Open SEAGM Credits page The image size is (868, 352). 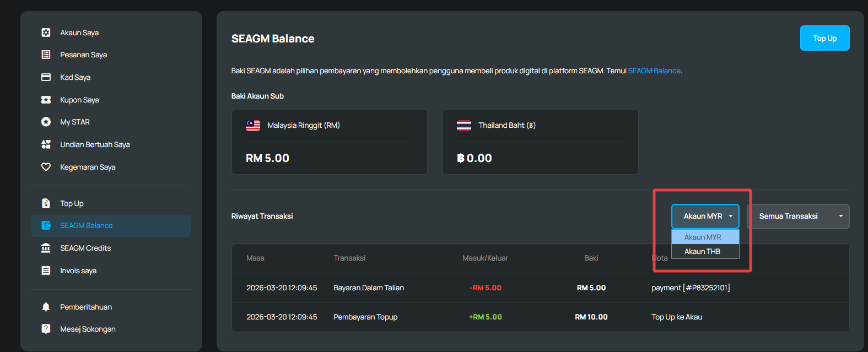[x=112, y=248]
